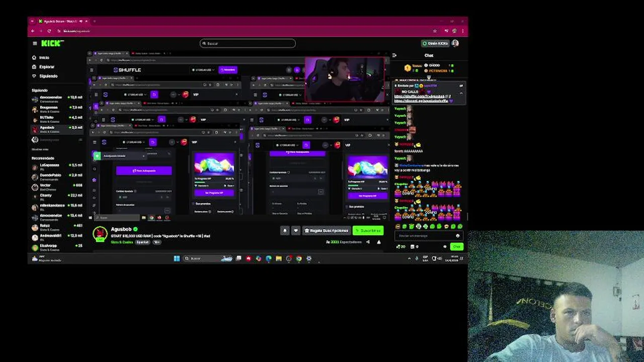This screenshot has height=362, width=644.
Task: Click the pin icon on the pinned message
Action: [461, 86]
